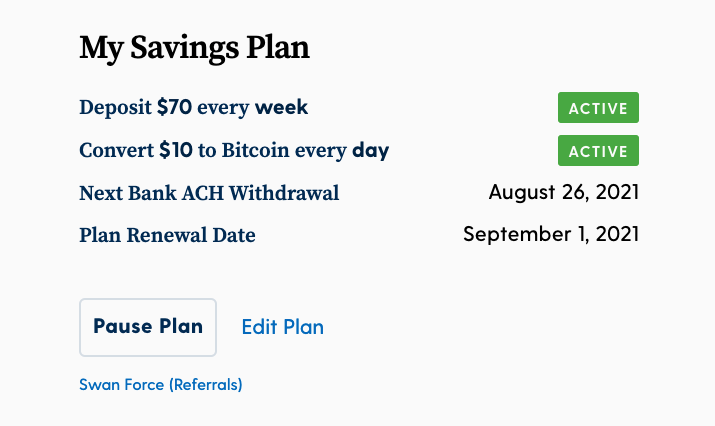Click the August 26, 2021 withdrawal date
Image resolution: width=715 pixels, height=426 pixels.
pyautogui.click(x=563, y=192)
